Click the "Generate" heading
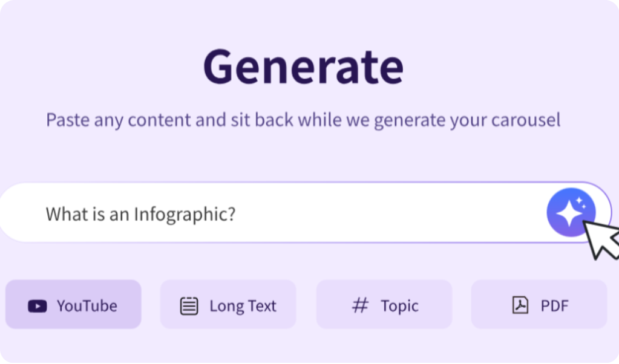 click(x=303, y=66)
